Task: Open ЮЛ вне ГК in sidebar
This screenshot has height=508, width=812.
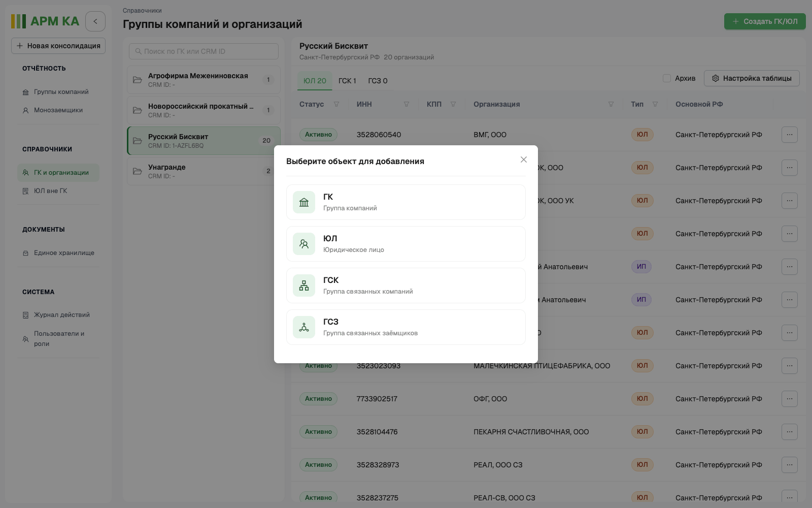Action: pos(58,191)
